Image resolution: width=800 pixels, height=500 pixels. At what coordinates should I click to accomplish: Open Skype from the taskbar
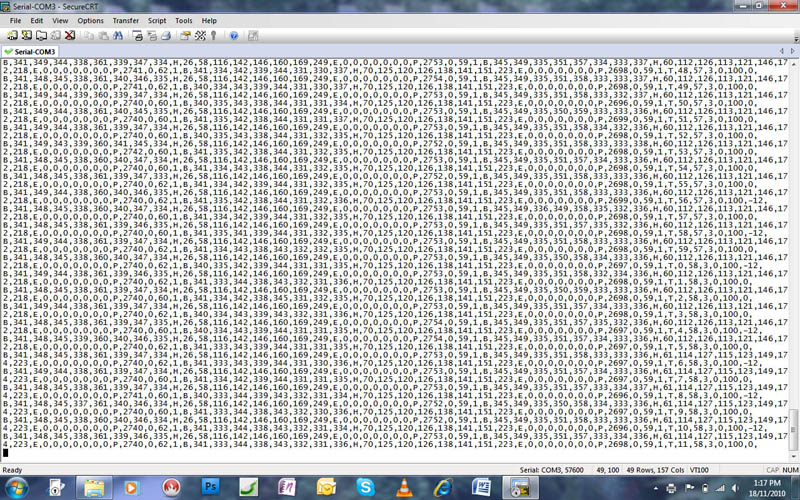point(365,488)
